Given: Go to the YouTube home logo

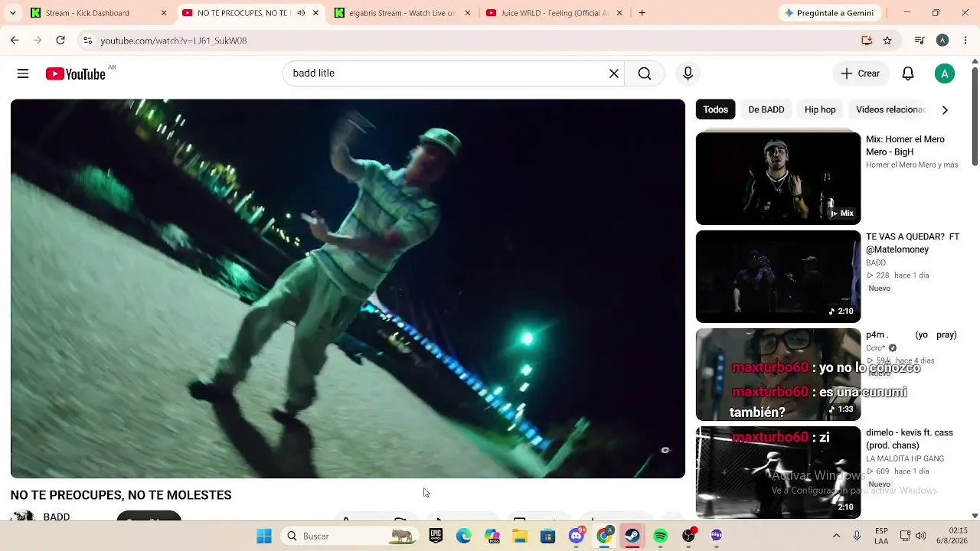Looking at the screenshot, I should pyautogui.click(x=75, y=73).
